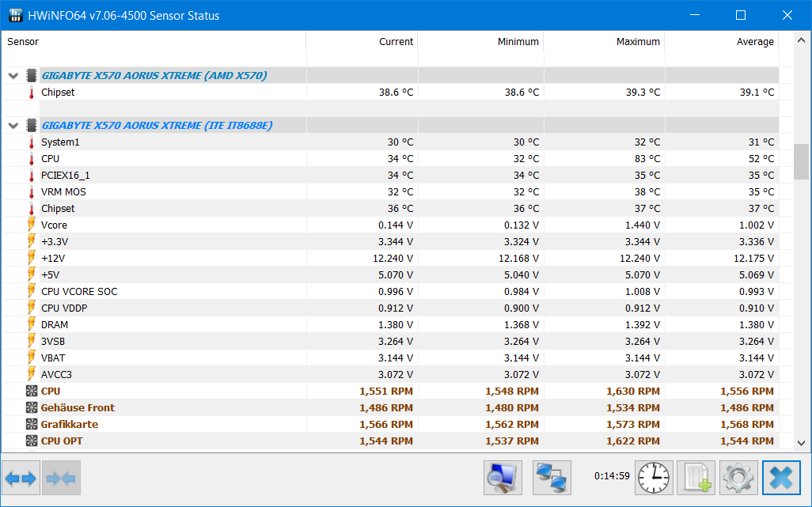Click the HWiNFO64 title bar app icon
Viewport: 812px width, 507px height.
pos(15,16)
